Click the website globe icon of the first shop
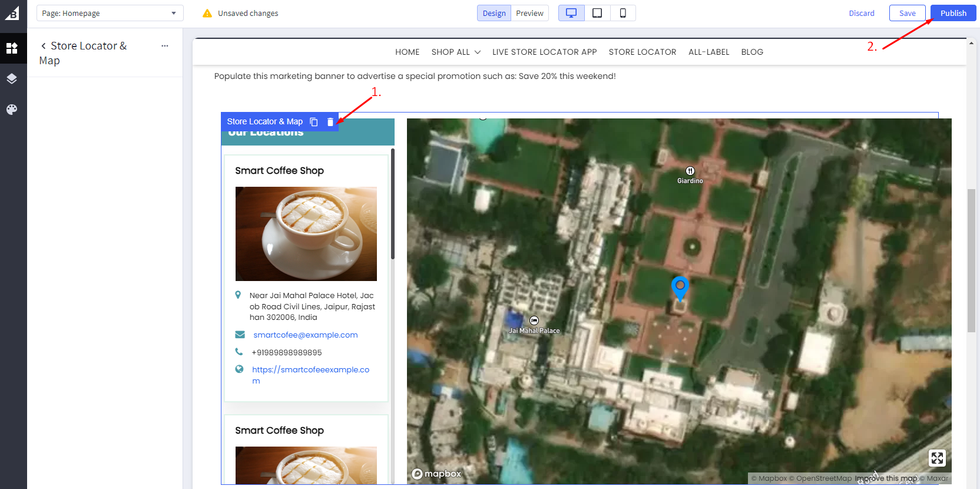 click(239, 369)
